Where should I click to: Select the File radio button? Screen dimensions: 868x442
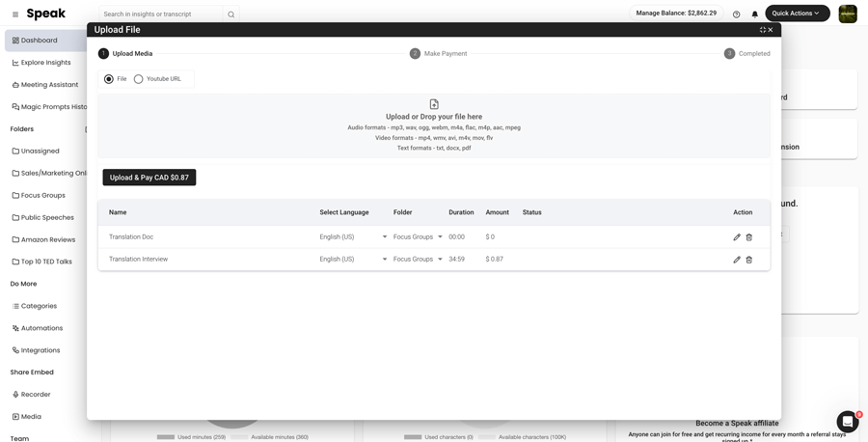(x=109, y=79)
